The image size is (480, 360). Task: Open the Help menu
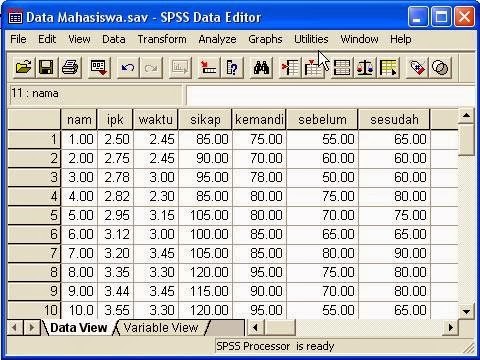tap(401, 39)
